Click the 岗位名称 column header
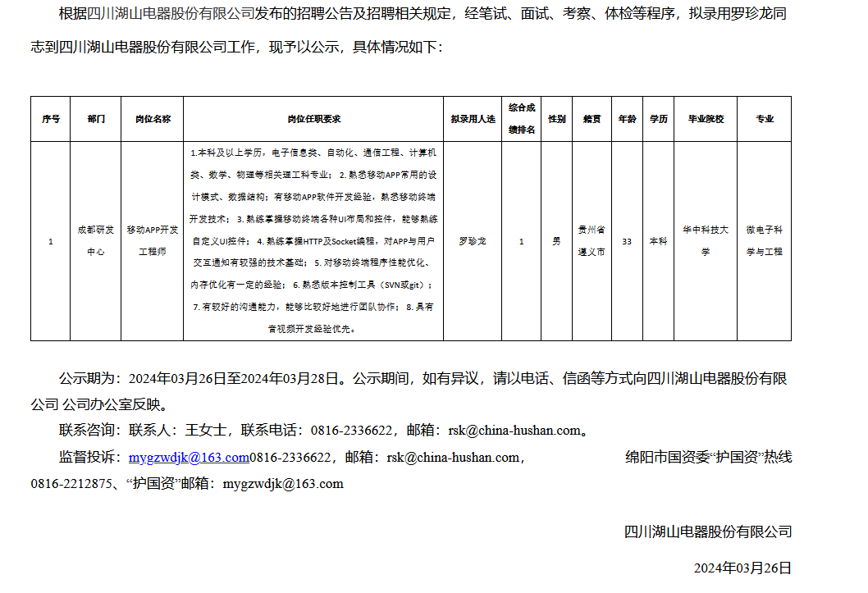This screenshot has height=593, width=868. 153,119
